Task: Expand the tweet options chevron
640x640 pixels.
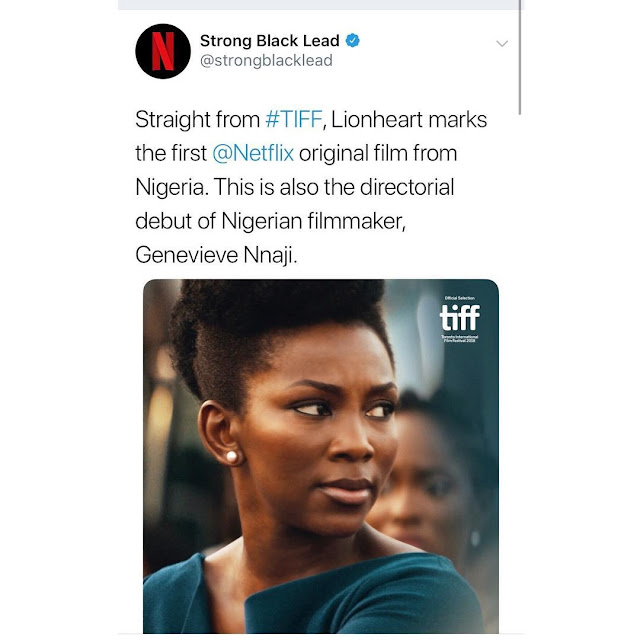Action: 502,43
